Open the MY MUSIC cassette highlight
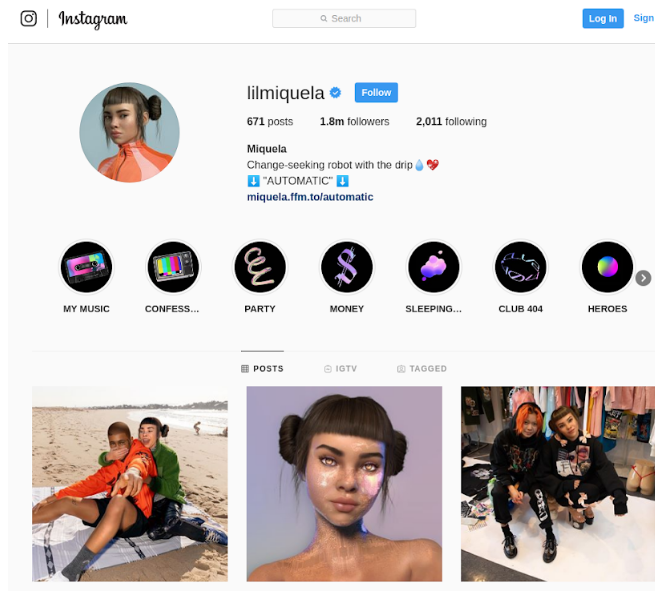 tap(86, 267)
